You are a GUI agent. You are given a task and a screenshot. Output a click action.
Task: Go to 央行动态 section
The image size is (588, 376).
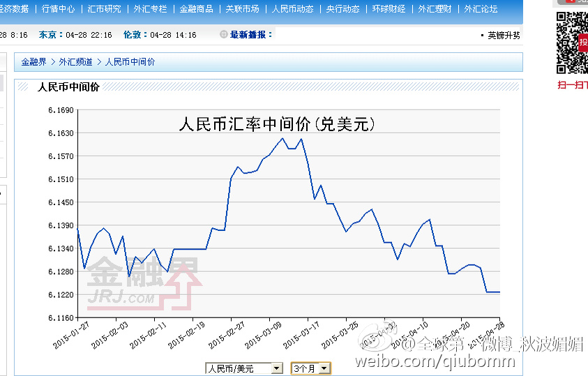tap(342, 9)
